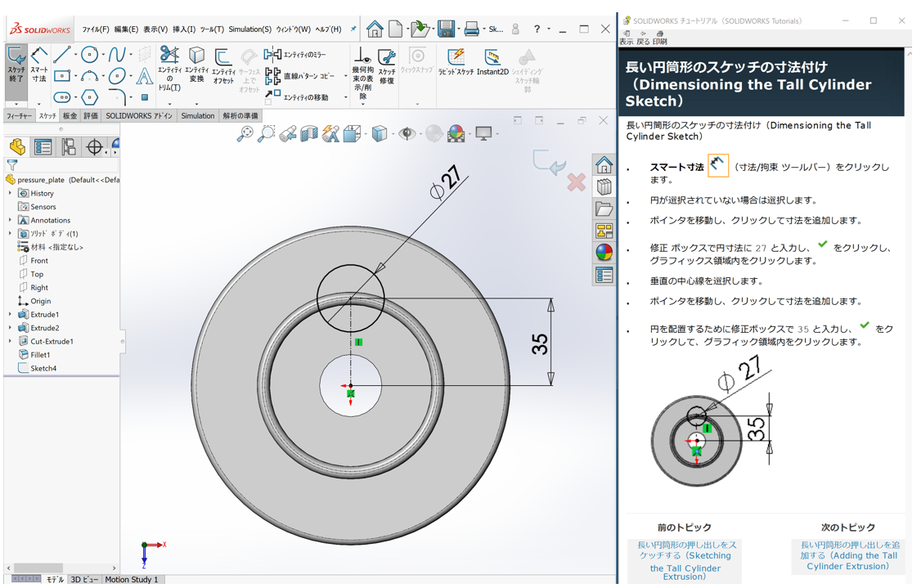Open the 挿入(I) menu
The image size is (921, 588).
184,29
